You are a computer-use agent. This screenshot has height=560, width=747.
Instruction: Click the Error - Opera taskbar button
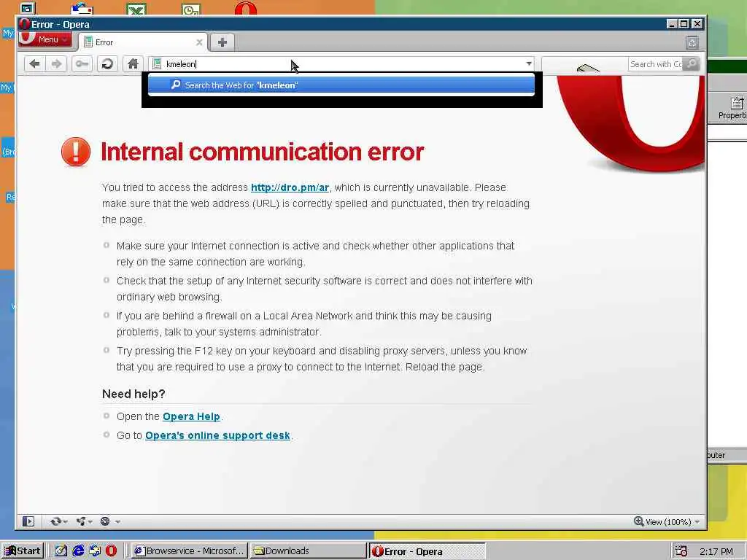427,551
